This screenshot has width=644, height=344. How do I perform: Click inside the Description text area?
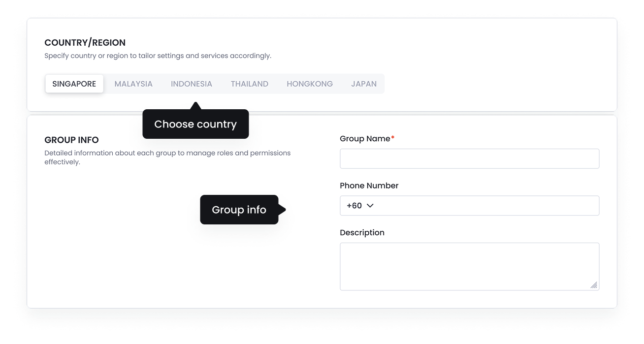[x=469, y=266]
